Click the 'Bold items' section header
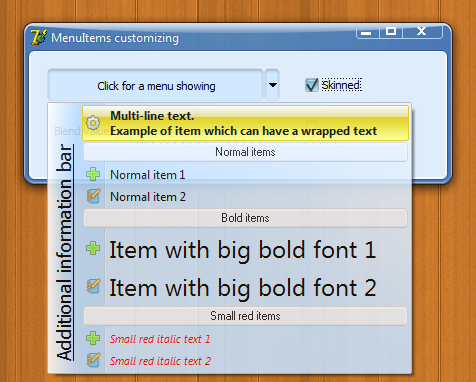Viewport: 476px width, 382px height. (245, 218)
